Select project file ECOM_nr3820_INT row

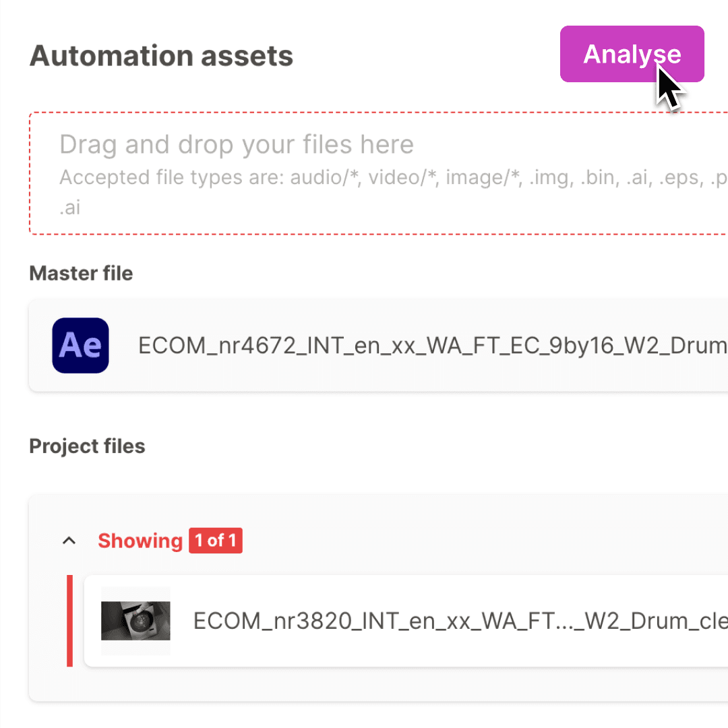tap(404, 621)
